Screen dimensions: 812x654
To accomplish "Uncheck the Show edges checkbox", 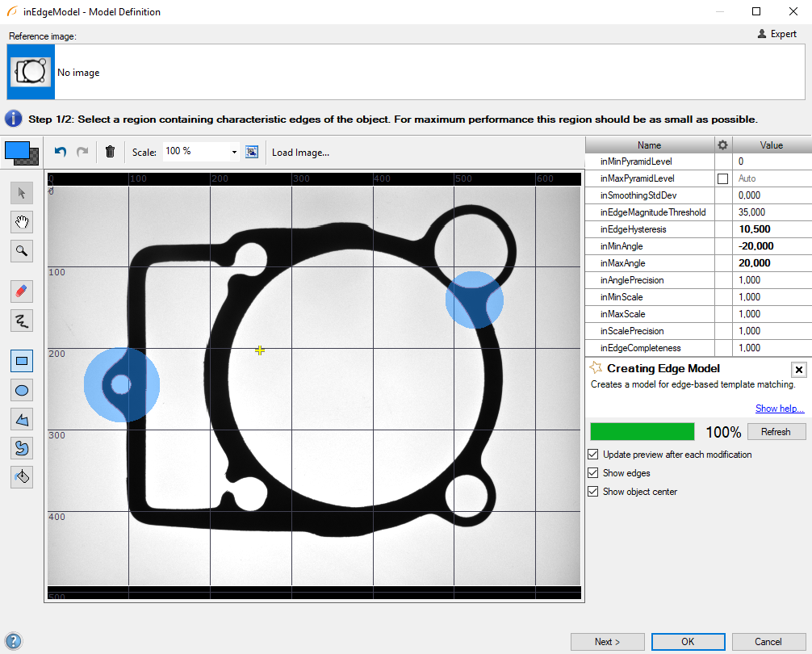I will [594, 473].
